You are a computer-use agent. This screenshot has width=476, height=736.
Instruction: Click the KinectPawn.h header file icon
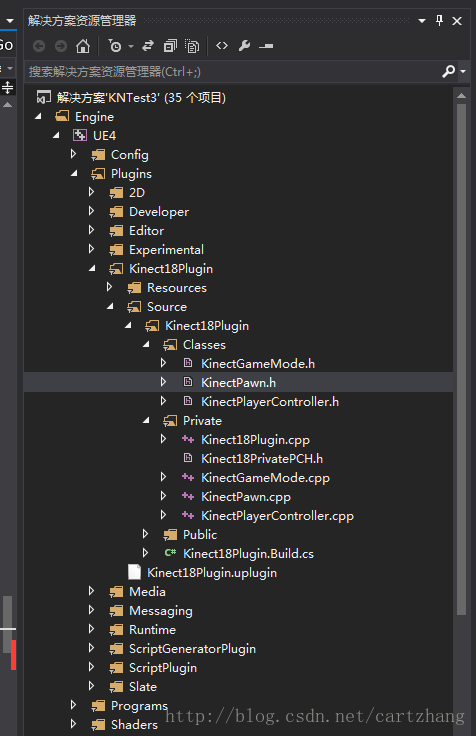pos(188,382)
